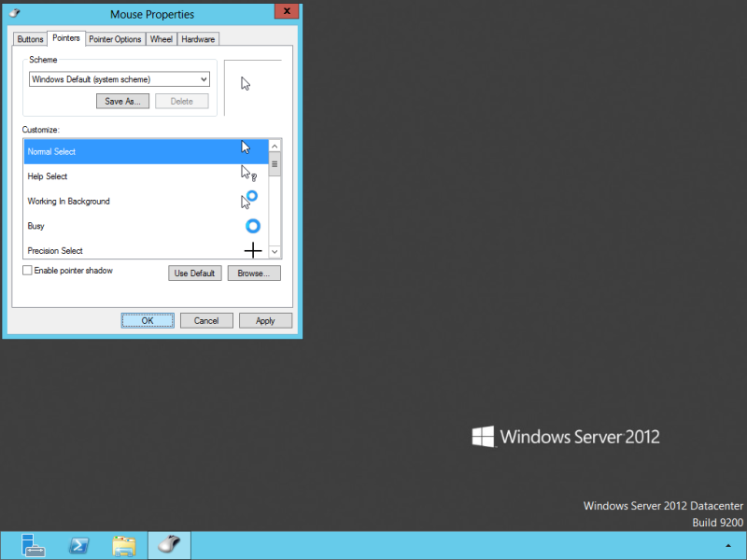Image resolution: width=747 pixels, height=560 pixels.
Task: Click the Customize list scroll up arrow
Action: click(x=275, y=146)
